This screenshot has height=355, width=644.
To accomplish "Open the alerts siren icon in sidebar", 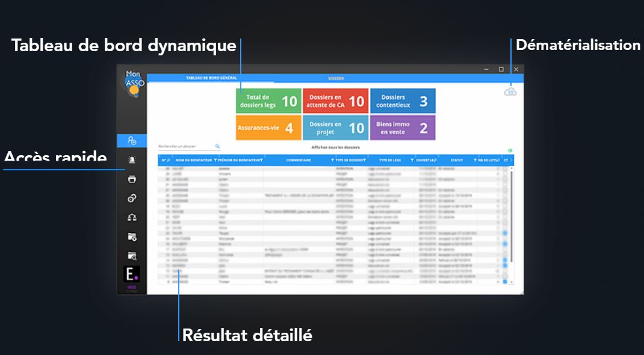I will pos(132,159).
